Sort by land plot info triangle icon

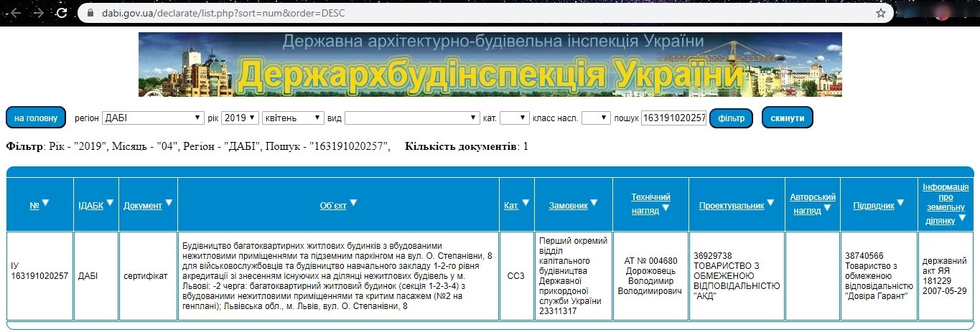963,219
